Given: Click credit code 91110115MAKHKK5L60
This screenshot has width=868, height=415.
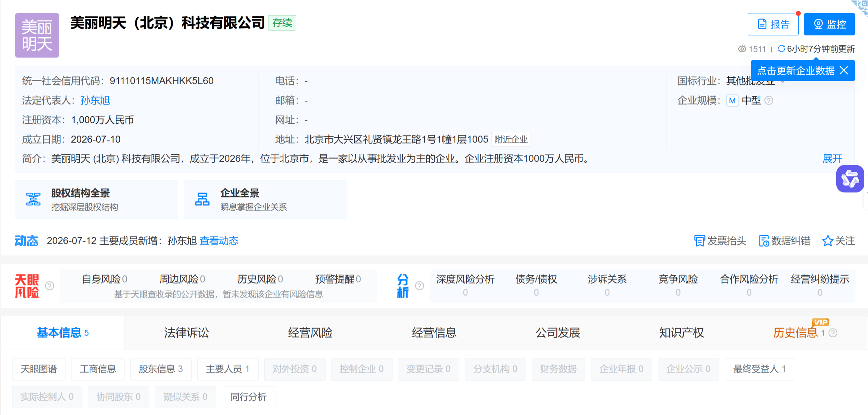Looking at the screenshot, I should tap(161, 81).
